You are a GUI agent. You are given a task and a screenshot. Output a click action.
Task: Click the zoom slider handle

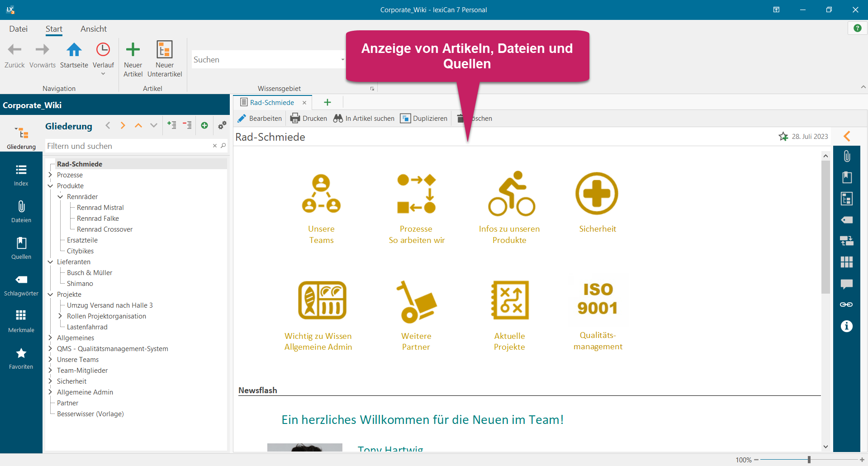tap(809, 460)
